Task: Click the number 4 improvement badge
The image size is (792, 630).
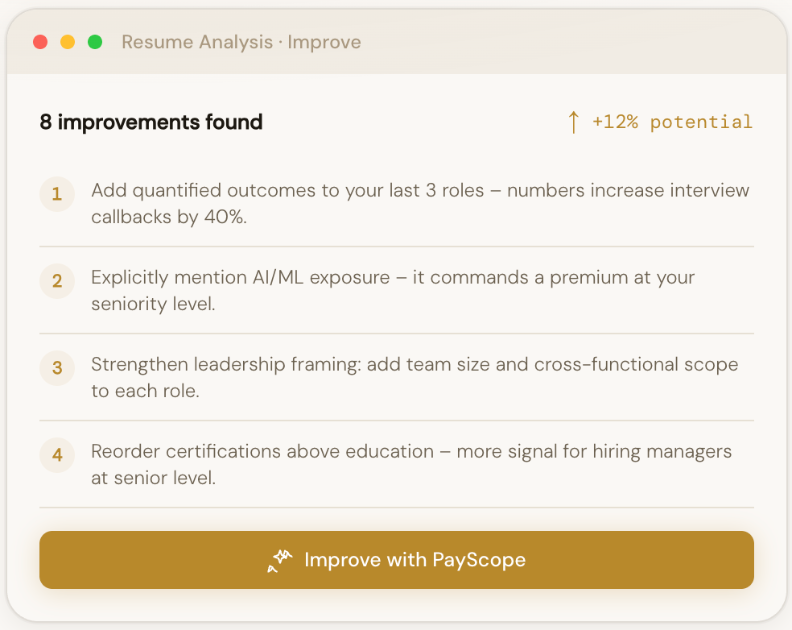Action: (x=57, y=455)
